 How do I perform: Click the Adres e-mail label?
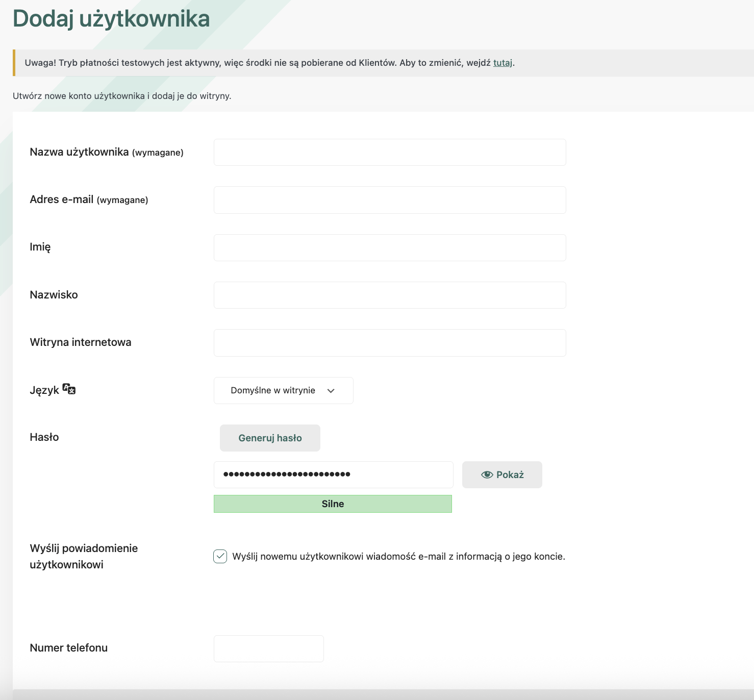62,199
